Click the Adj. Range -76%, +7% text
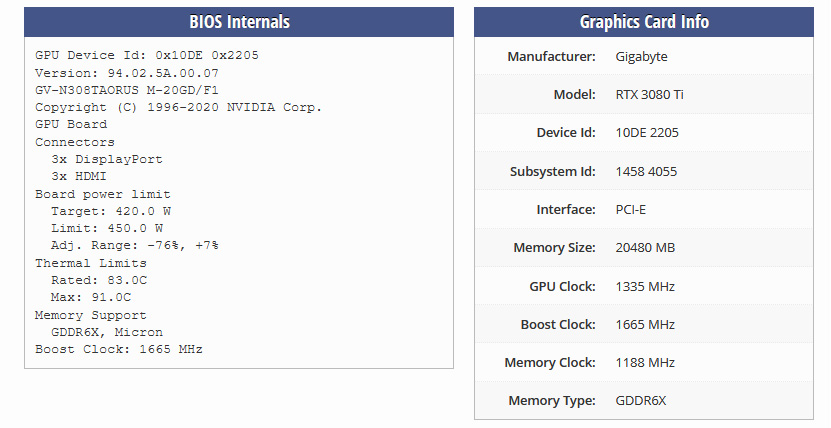Viewport: 831px width, 428px height. (x=135, y=245)
